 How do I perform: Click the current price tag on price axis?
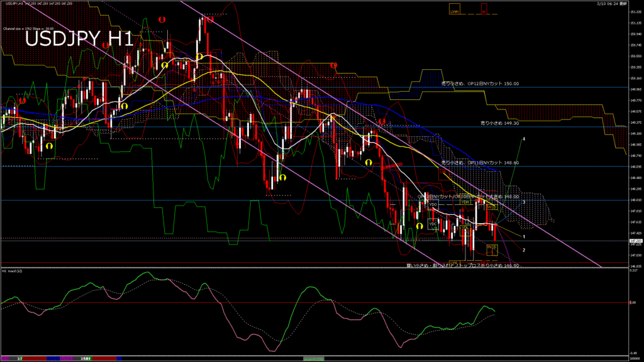[635, 240]
